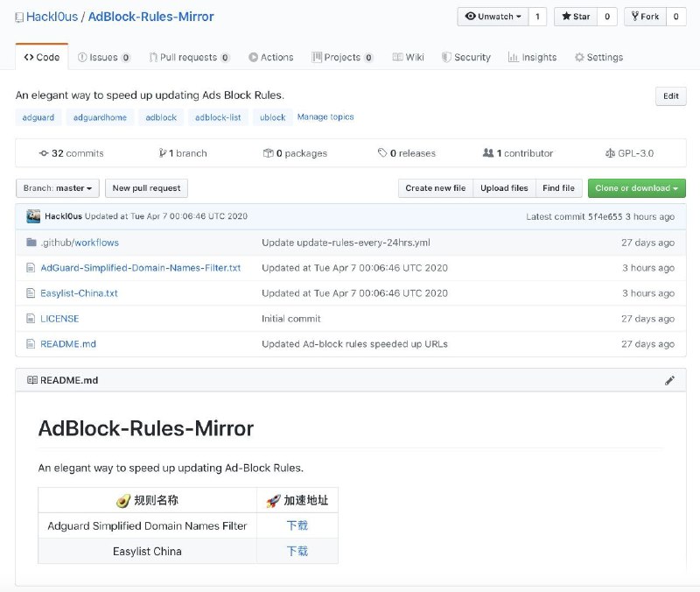Open latest commit hash 5f4e655

tap(605, 216)
